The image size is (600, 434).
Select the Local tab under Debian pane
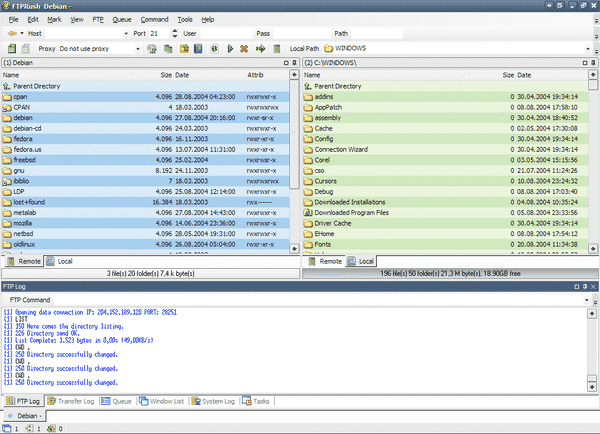point(64,261)
